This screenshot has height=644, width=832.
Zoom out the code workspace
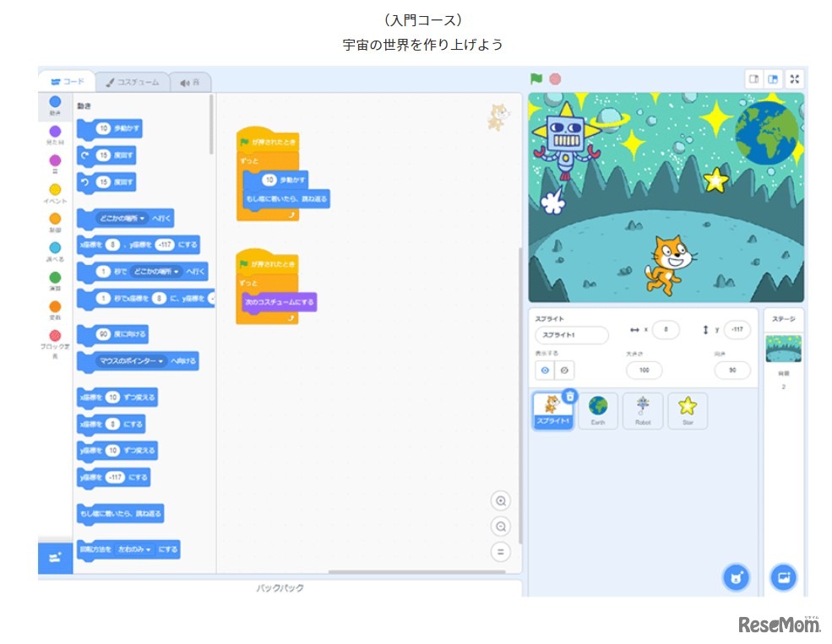click(x=500, y=527)
